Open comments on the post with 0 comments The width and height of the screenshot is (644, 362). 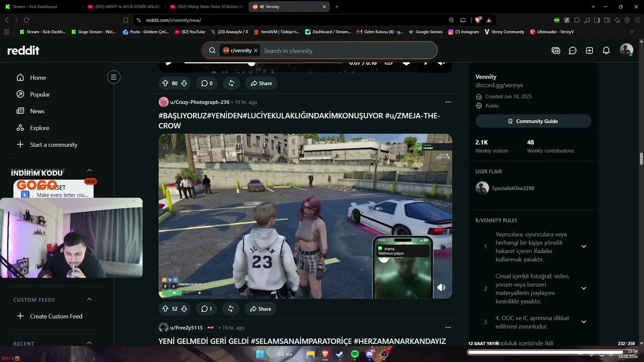pyautogui.click(x=207, y=83)
